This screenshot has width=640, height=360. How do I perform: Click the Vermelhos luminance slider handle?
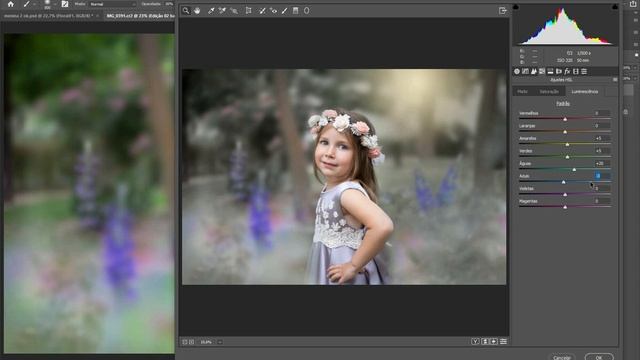(x=565, y=119)
